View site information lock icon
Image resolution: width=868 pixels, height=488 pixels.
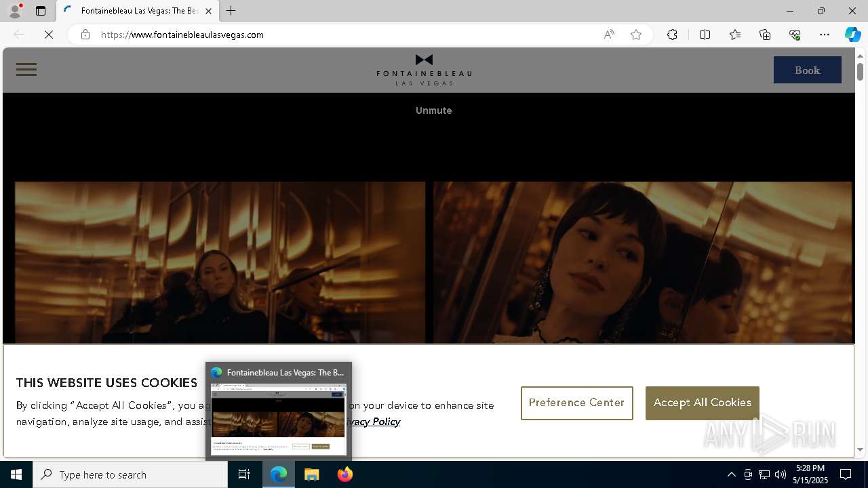(85, 35)
